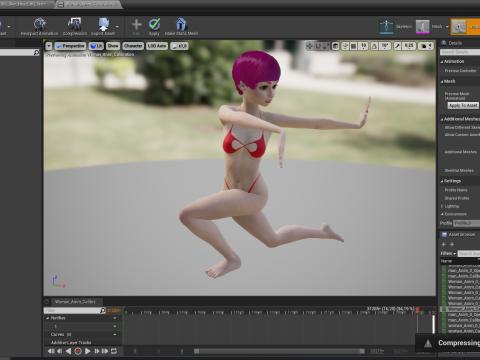480x360 pixels.
Task: Open the LOD Auto menu
Action: [x=157, y=46]
